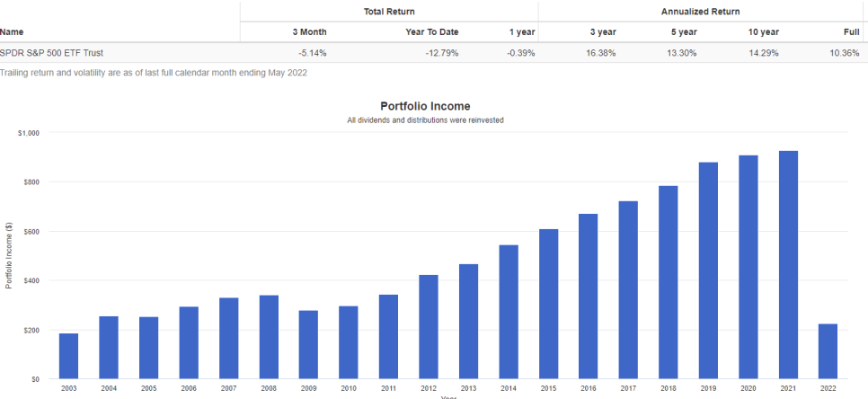Click the 2018 income bar
This screenshot has height=399, width=868.
669,282
